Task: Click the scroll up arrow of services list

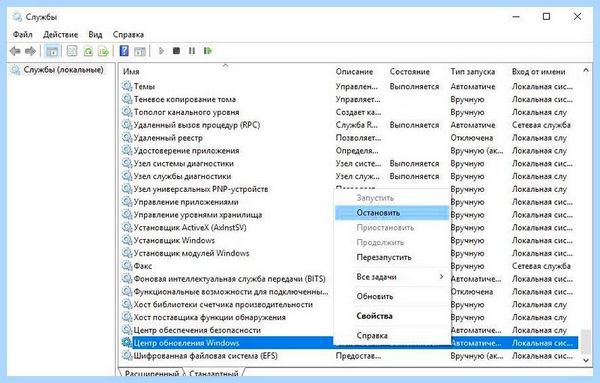Action: [x=585, y=70]
